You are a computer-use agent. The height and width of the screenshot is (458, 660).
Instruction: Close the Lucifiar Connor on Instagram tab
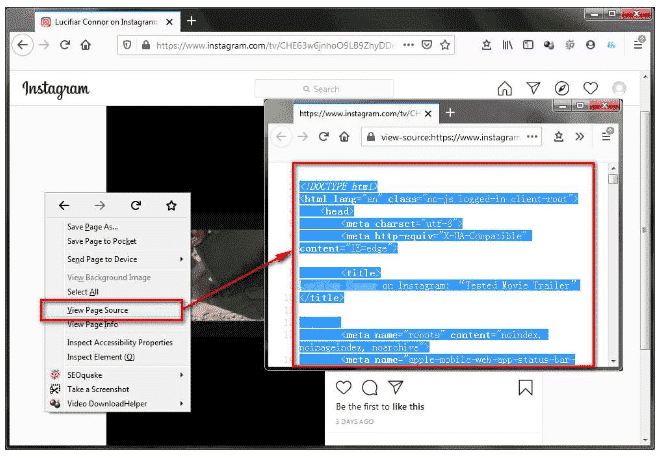(169, 22)
